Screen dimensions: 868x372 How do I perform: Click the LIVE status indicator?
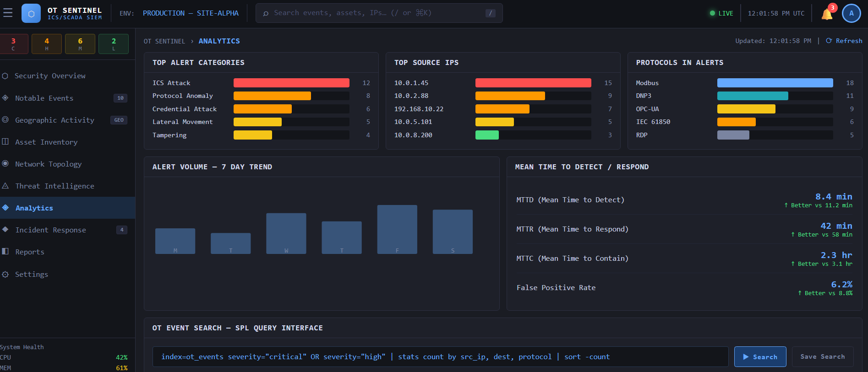click(721, 13)
